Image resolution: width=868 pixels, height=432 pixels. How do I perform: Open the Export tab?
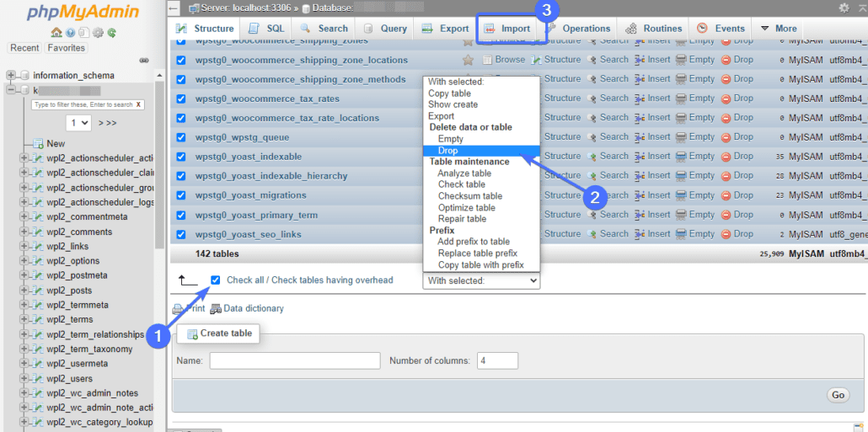click(x=446, y=28)
